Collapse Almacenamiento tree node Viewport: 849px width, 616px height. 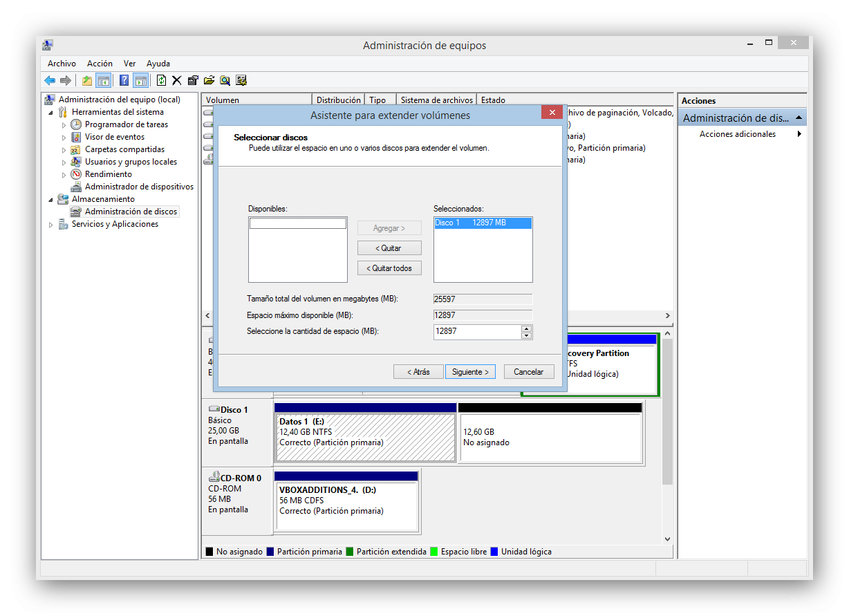point(51,200)
